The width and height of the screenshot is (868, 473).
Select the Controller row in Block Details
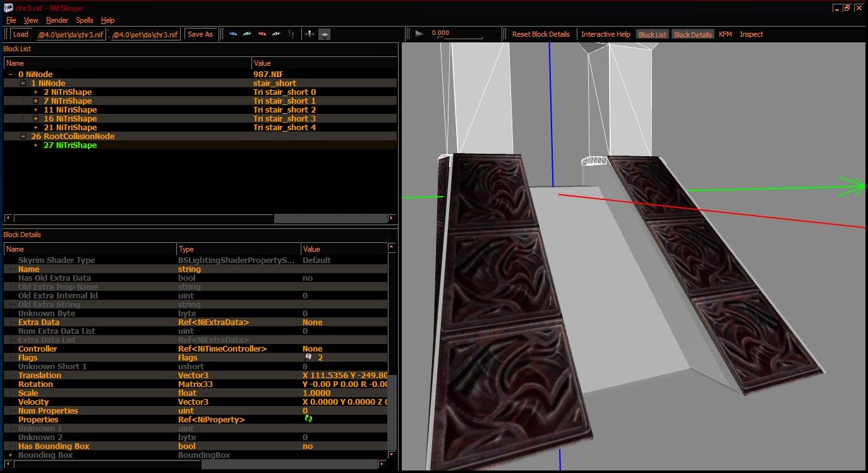tap(195, 348)
